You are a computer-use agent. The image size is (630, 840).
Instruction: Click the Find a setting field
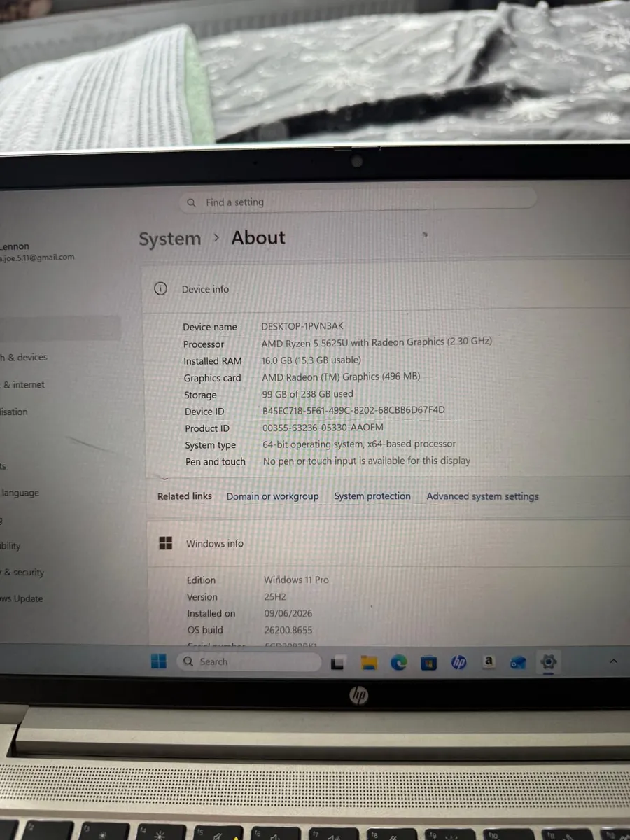point(357,202)
